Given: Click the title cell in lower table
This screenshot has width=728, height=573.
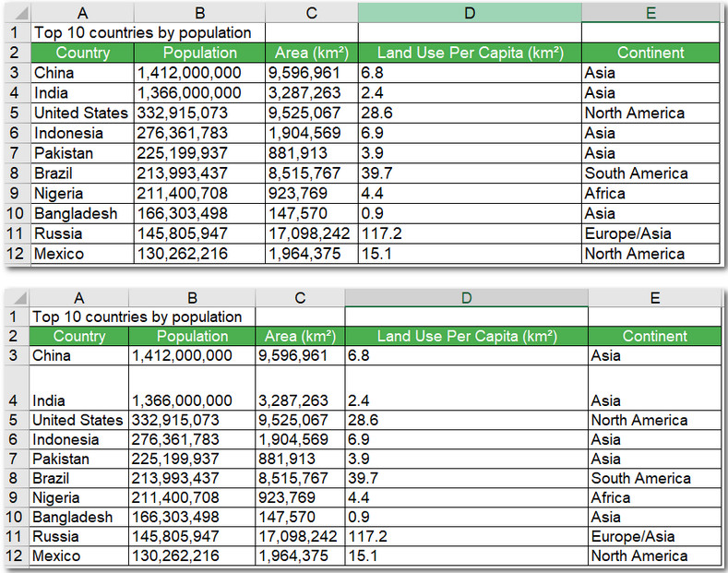Looking at the screenshot, I should (x=142, y=316).
